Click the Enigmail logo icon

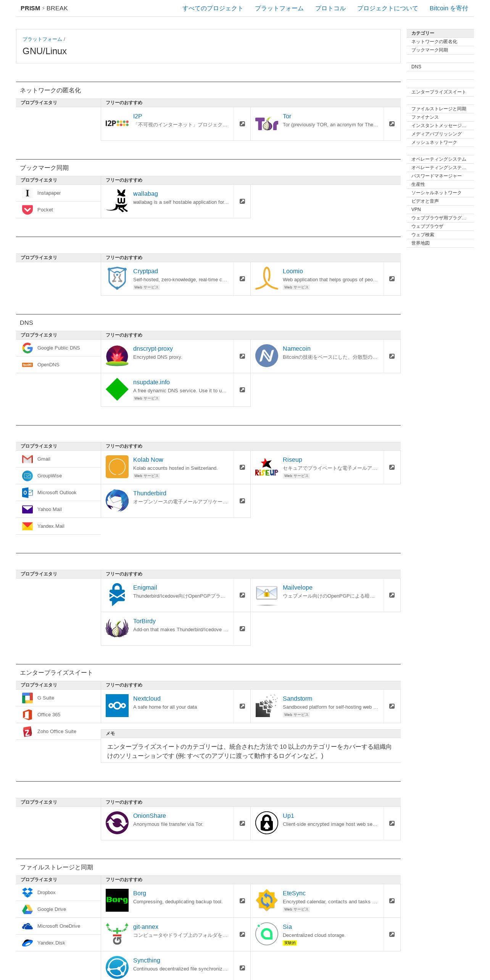[x=117, y=595]
